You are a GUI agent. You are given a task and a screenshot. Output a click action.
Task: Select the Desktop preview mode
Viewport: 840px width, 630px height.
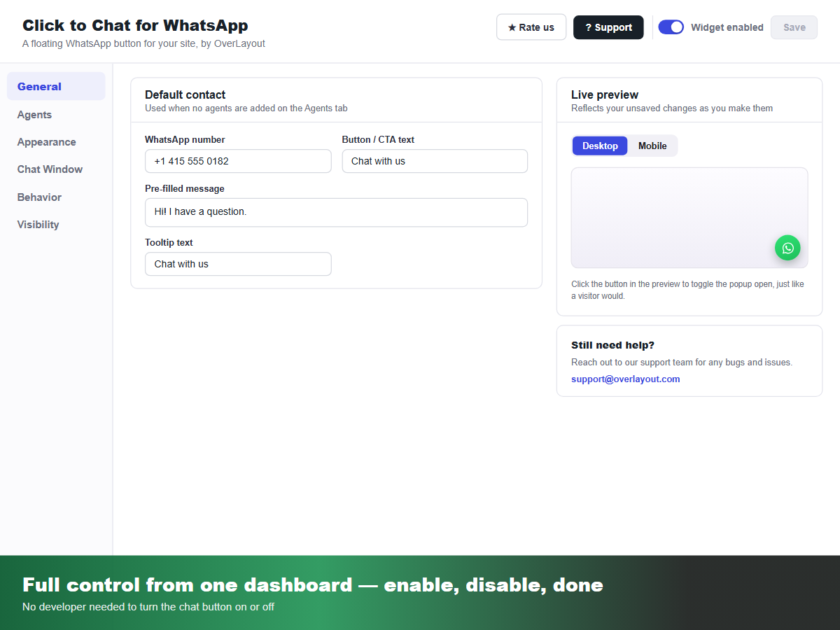coord(600,146)
